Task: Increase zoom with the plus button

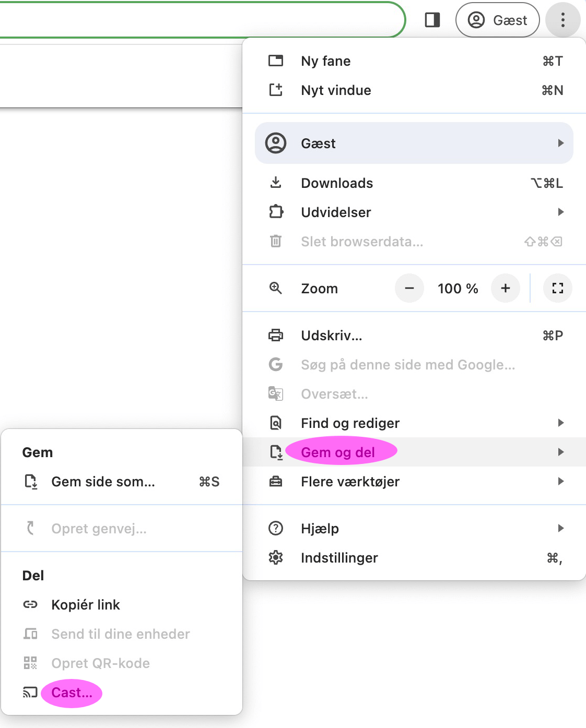Action: [505, 288]
